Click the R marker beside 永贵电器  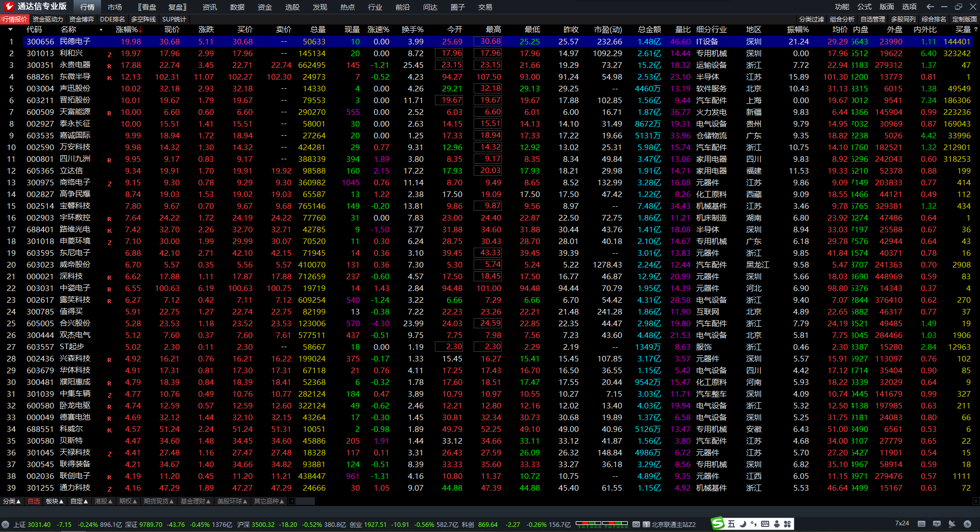109,66
